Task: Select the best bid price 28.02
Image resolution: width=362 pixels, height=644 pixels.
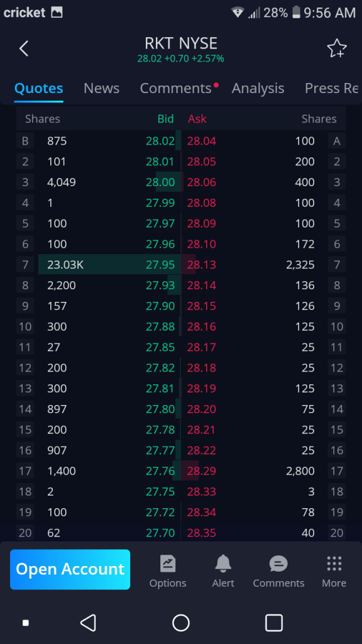Action: pyautogui.click(x=160, y=141)
